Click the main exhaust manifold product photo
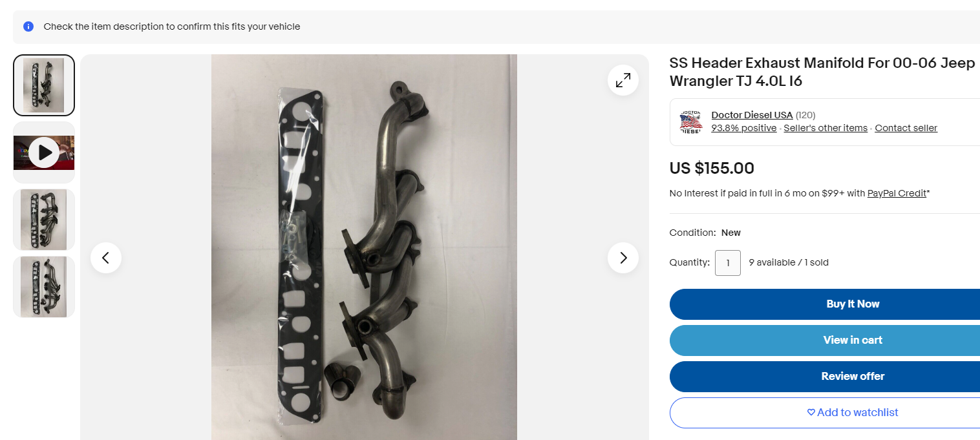The height and width of the screenshot is (440, 980). coord(364,247)
